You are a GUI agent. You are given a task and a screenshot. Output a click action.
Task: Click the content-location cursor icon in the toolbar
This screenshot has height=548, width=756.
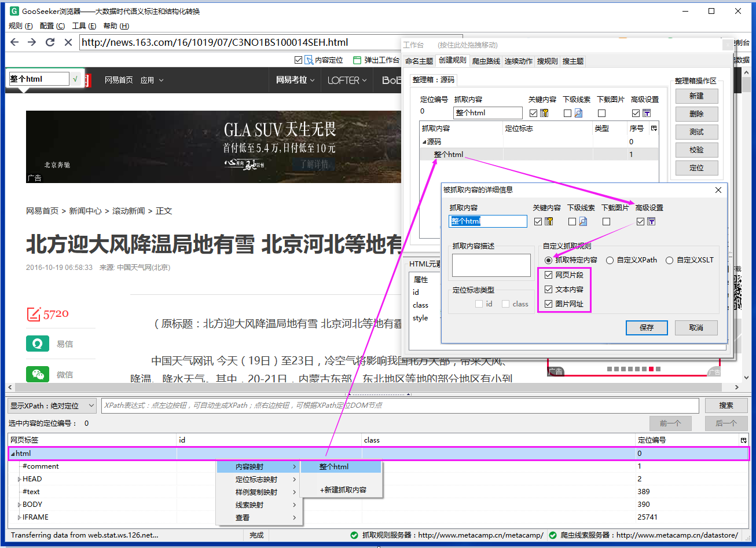pyautogui.click(x=309, y=60)
